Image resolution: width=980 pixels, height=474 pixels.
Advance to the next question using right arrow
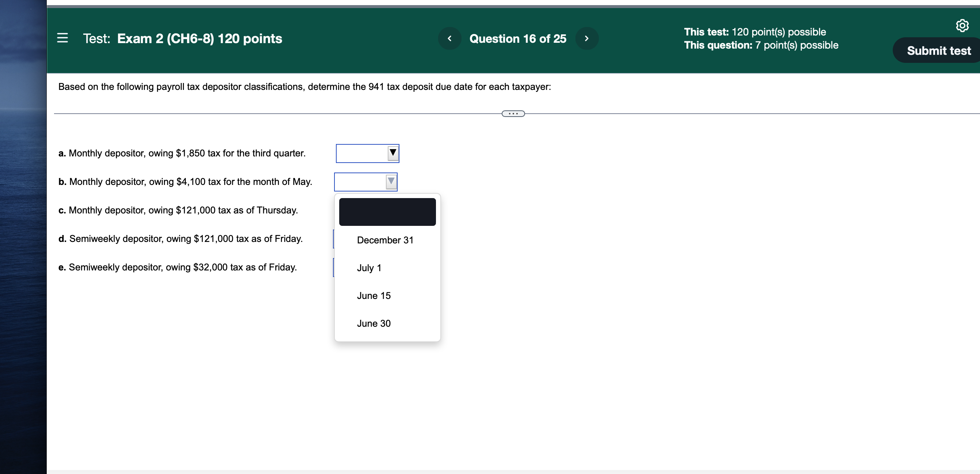point(587,38)
